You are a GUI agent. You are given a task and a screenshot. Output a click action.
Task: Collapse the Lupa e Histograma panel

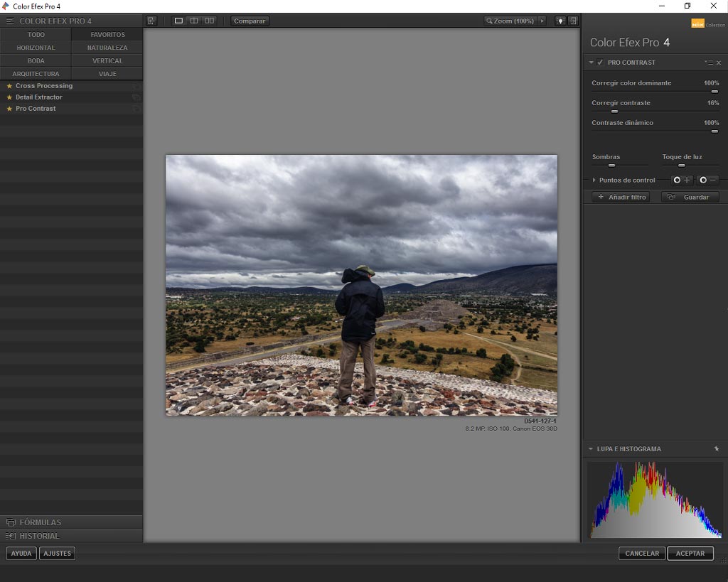pos(591,449)
